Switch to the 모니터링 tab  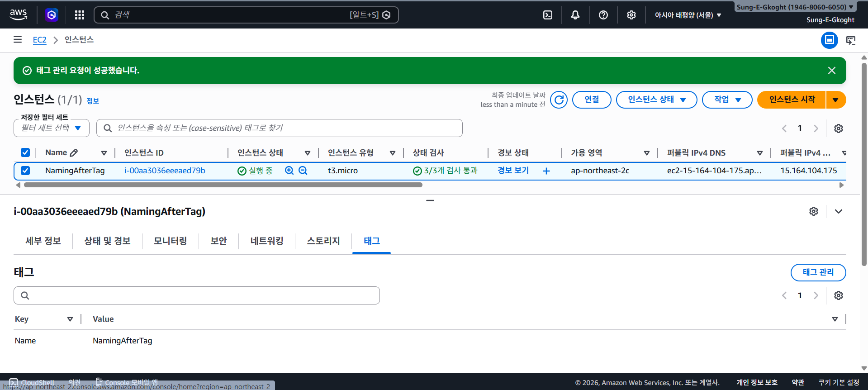tap(171, 241)
